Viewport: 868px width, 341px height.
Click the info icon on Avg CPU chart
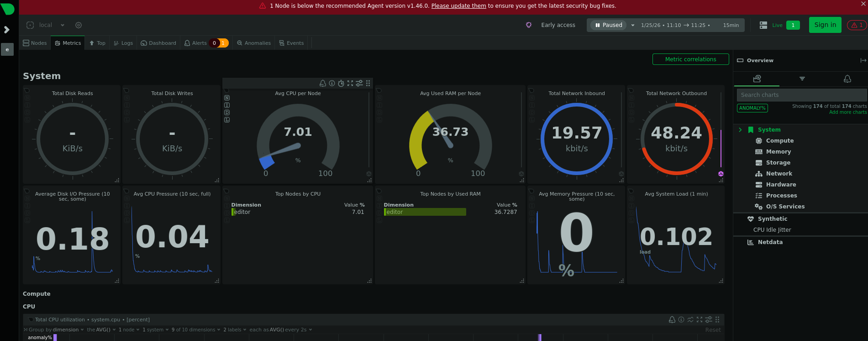(x=332, y=83)
